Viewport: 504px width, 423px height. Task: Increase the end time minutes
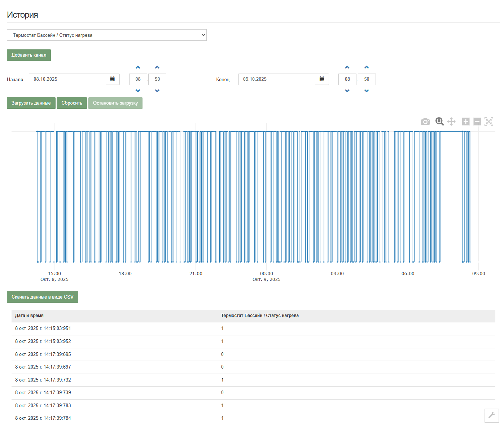pyautogui.click(x=367, y=67)
